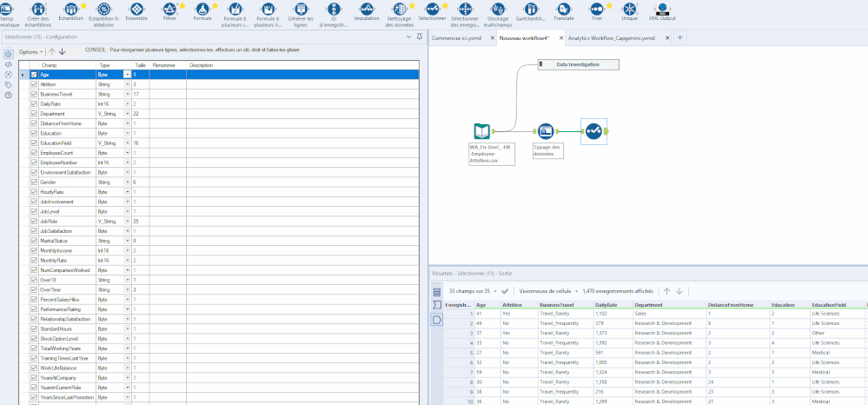
Task: Click the Renommer cell for the Age field
Action: pyautogui.click(x=168, y=75)
